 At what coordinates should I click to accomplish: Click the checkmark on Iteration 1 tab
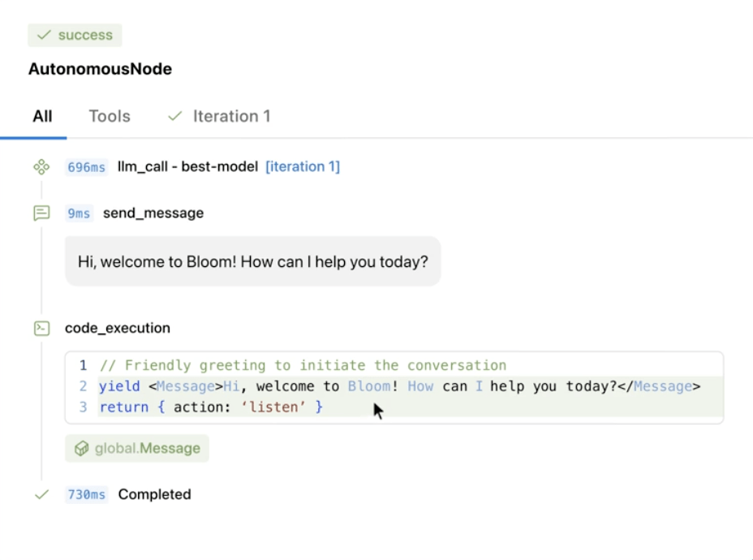tap(174, 116)
